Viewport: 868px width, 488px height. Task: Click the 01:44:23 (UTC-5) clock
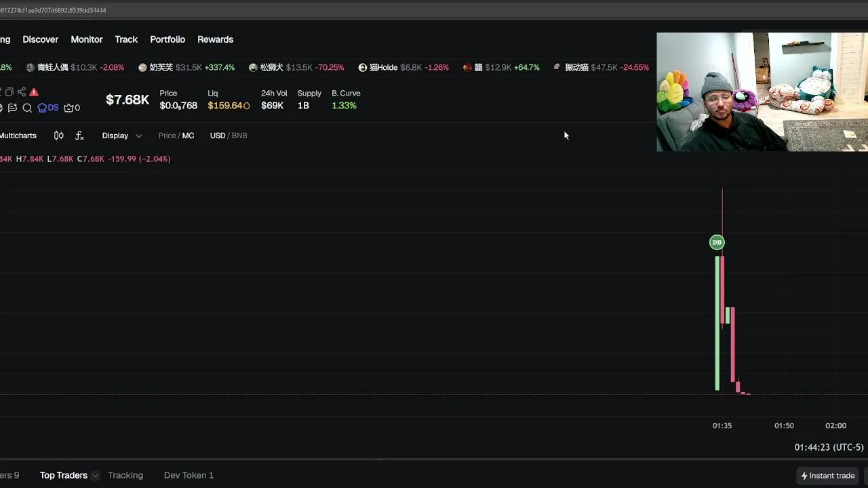coord(829,447)
